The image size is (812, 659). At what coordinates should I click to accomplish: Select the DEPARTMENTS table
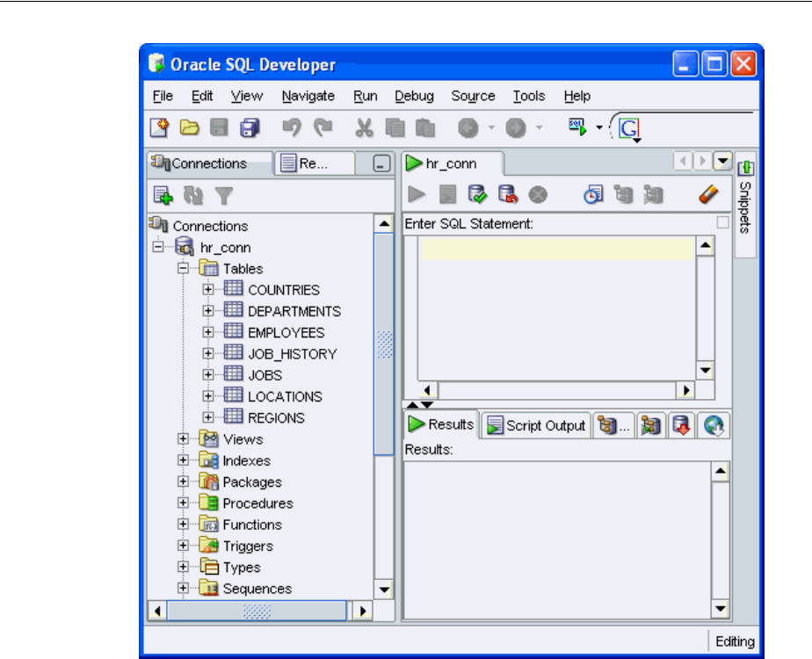point(294,311)
